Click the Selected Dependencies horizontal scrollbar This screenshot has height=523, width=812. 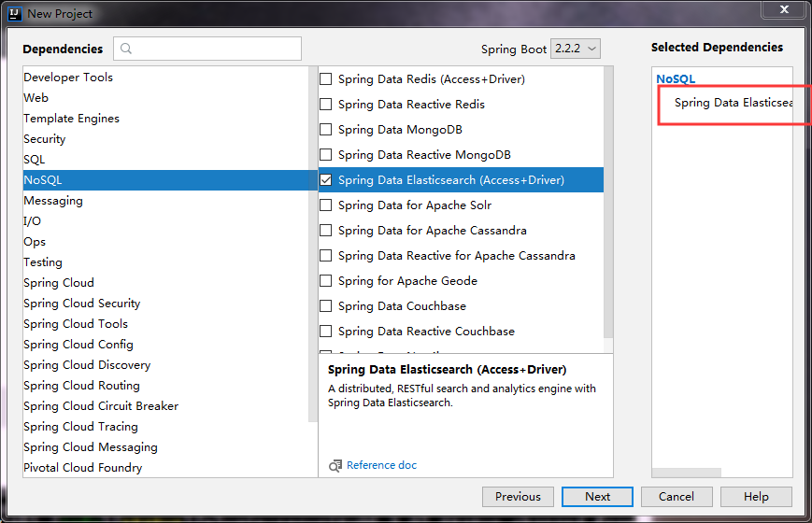pyautogui.click(x=686, y=473)
